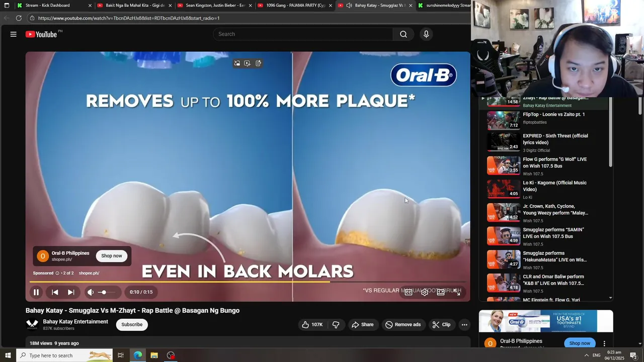644x362 pixels.
Task: Click the browser address bar URL
Action: tap(129, 18)
